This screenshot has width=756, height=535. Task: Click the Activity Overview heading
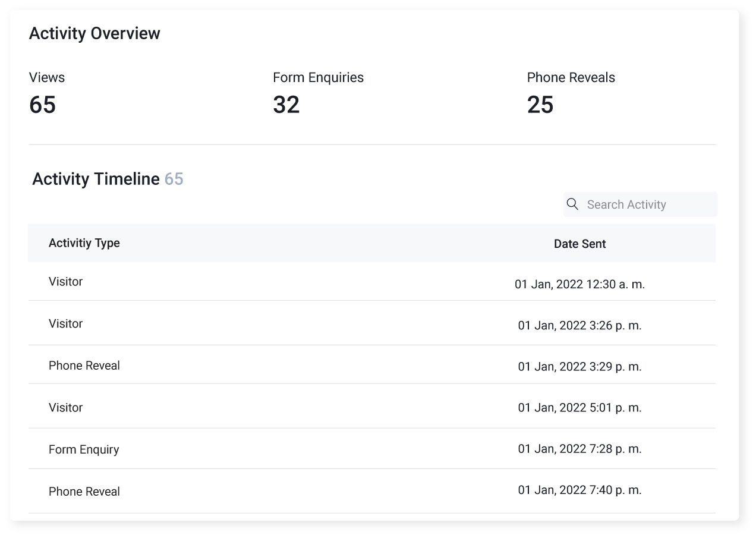coord(94,33)
